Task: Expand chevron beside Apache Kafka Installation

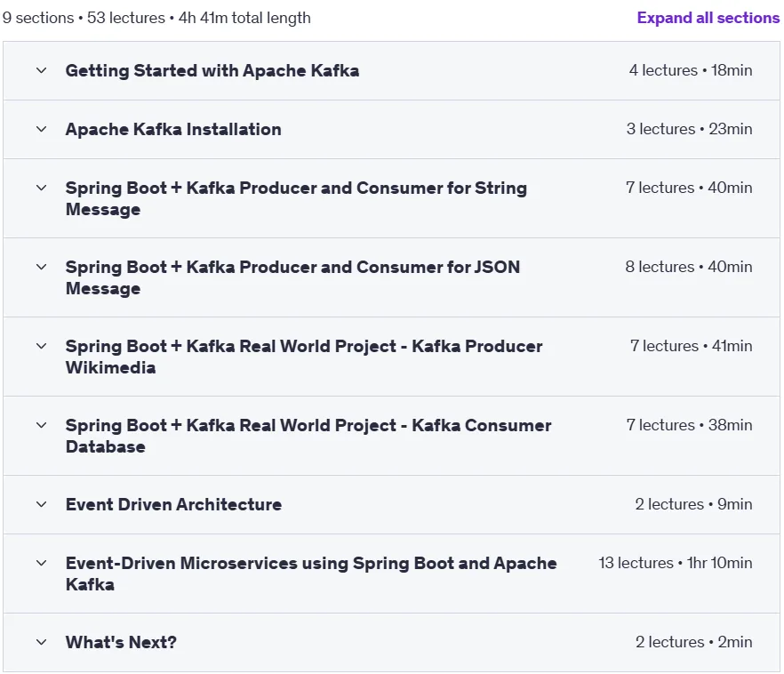Action: [42, 129]
